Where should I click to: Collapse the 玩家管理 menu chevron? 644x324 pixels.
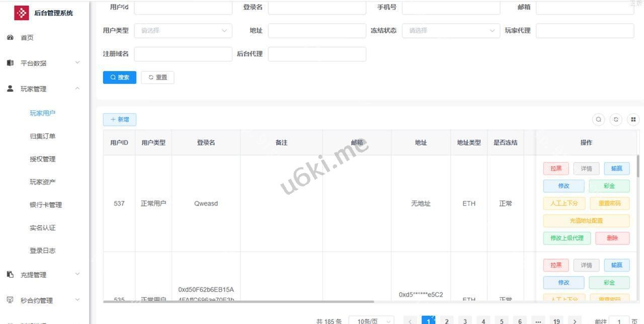tap(77, 89)
